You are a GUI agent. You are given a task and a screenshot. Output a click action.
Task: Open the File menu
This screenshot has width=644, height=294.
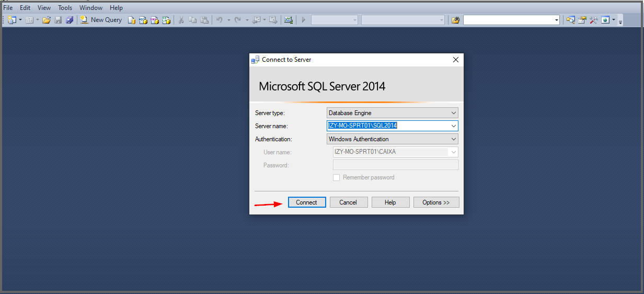point(8,8)
